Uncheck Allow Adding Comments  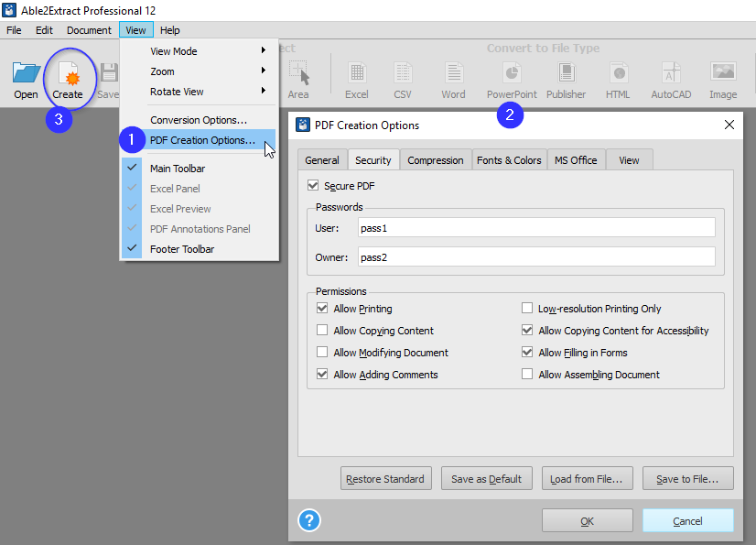322,374
